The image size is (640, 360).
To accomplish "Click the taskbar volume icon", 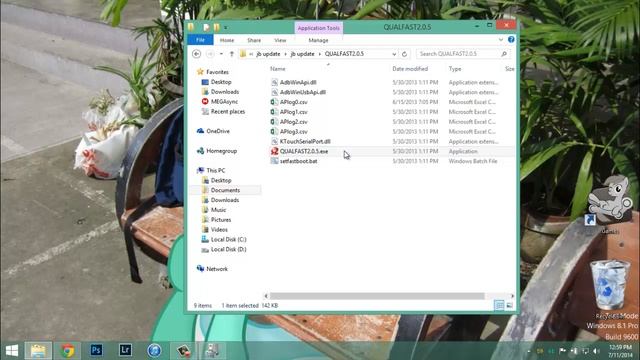I will point(596,351).
